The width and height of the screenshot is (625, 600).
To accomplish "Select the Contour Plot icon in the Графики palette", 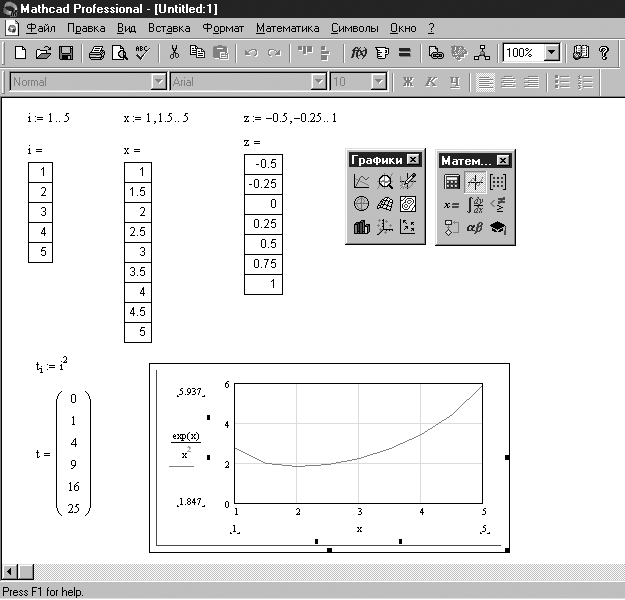I will tap(408, 204).
